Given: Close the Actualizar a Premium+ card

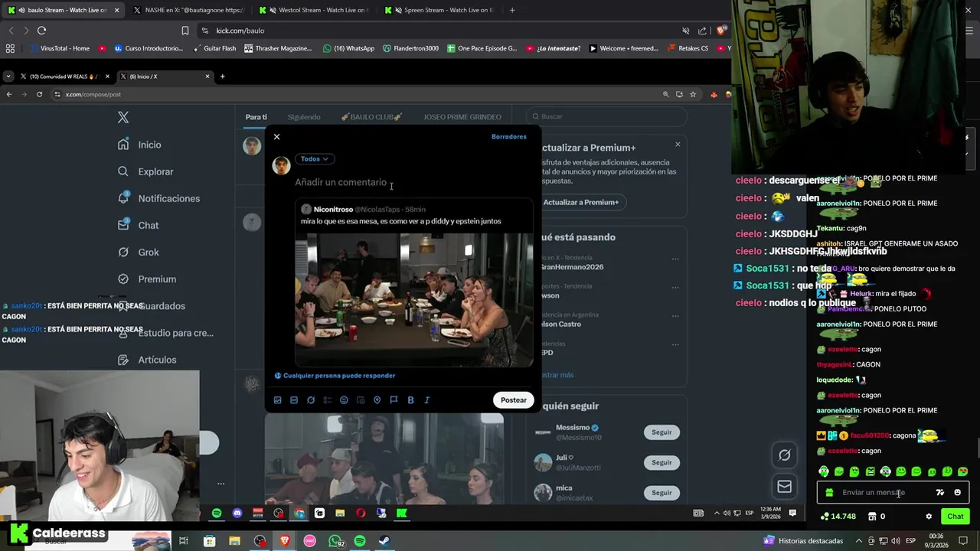Looking at the screenshot, I should [678, 144].
